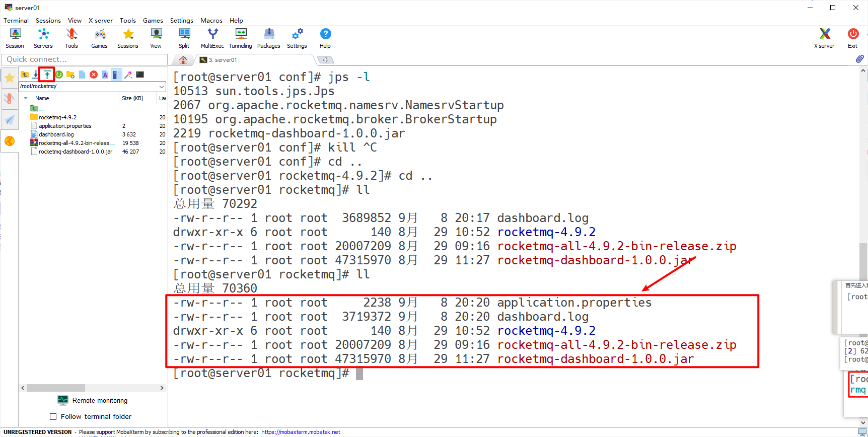Open the X server menu
This screenshot has width=868, height=437.
(101, 21)
